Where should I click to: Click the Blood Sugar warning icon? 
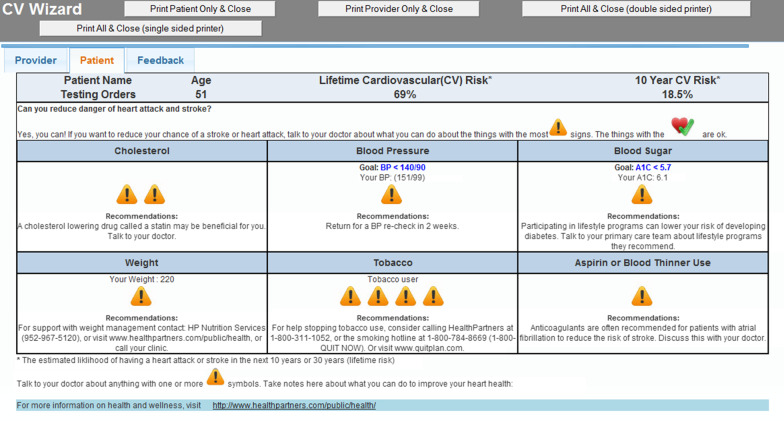pyautogui.click(x=642, y=195)
